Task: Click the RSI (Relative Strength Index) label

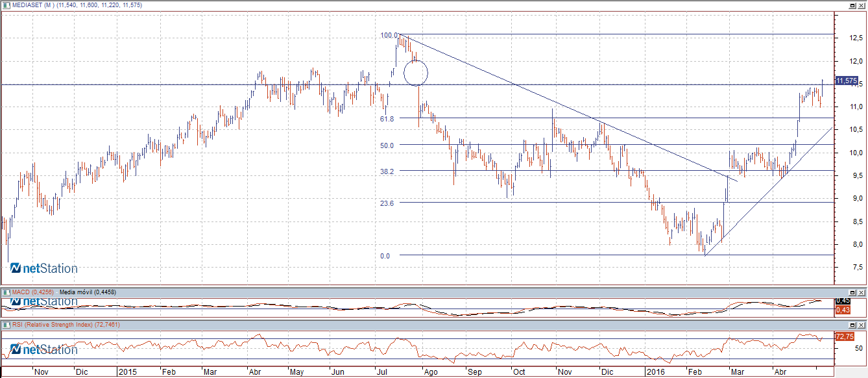Action: point(52,324)
